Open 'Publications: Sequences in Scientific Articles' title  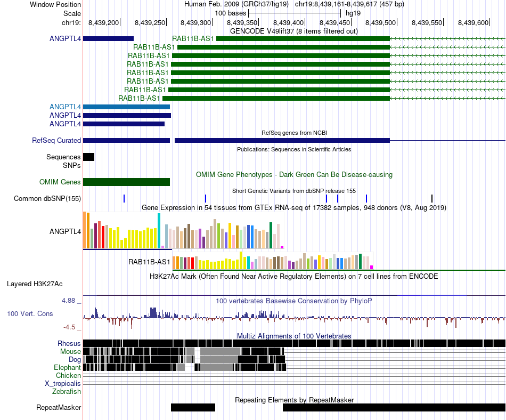pos(294,149)
